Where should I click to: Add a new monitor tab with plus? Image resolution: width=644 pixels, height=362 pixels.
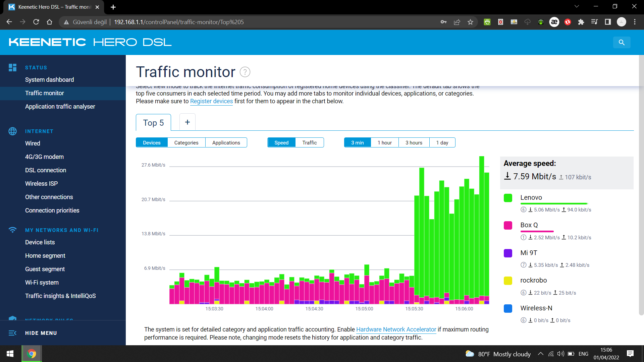tap(187, 122)
